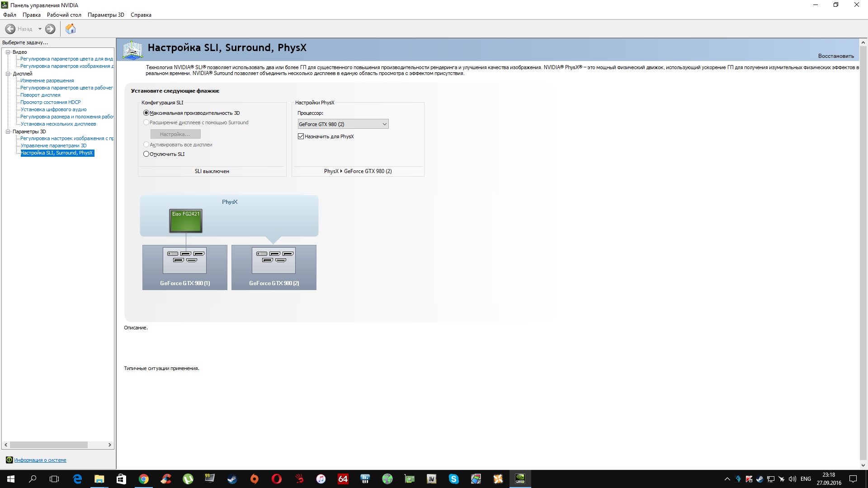Collapse the Дисплей tree node
Screen dimensions: 868x488
click(x=8, y=74)
